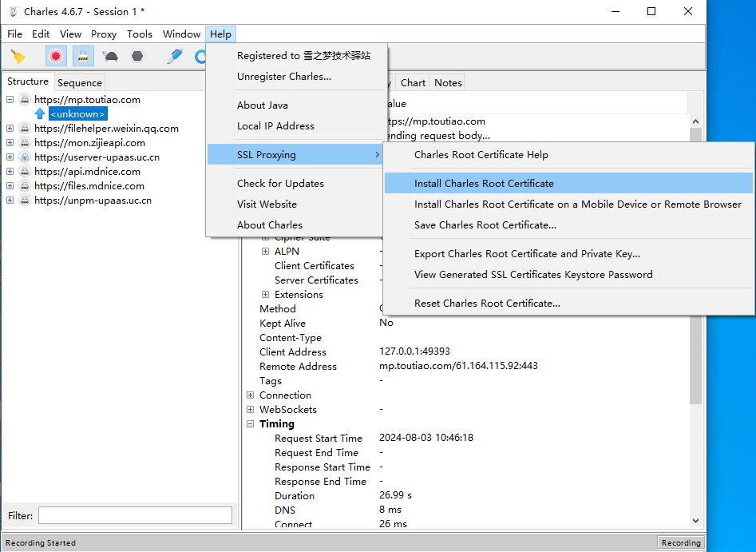Click the Recording button in status bar
This screenshot has height=552, width=756.
(x=681, y=542)
